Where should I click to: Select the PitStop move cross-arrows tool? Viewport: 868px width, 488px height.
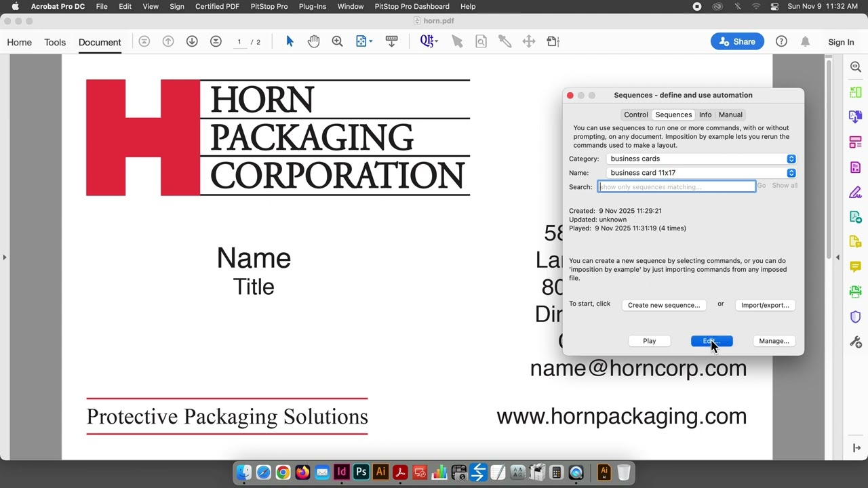tap(529, 41)
